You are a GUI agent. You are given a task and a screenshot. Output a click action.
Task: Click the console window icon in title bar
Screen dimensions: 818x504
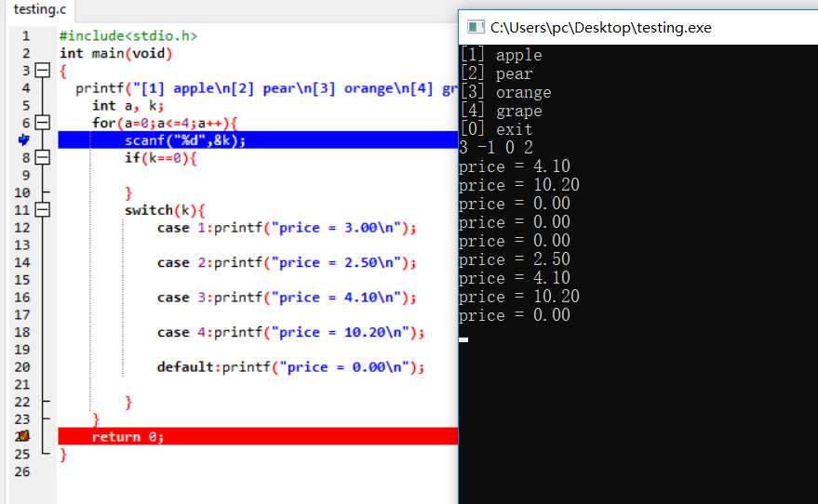click(x=476, y=27)
